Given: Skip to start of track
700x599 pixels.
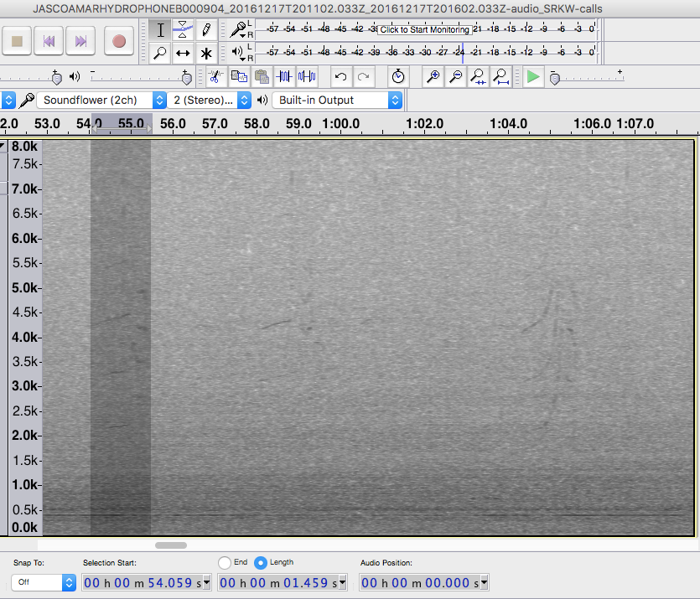Looking at the screenshot, I should (49, 40).
